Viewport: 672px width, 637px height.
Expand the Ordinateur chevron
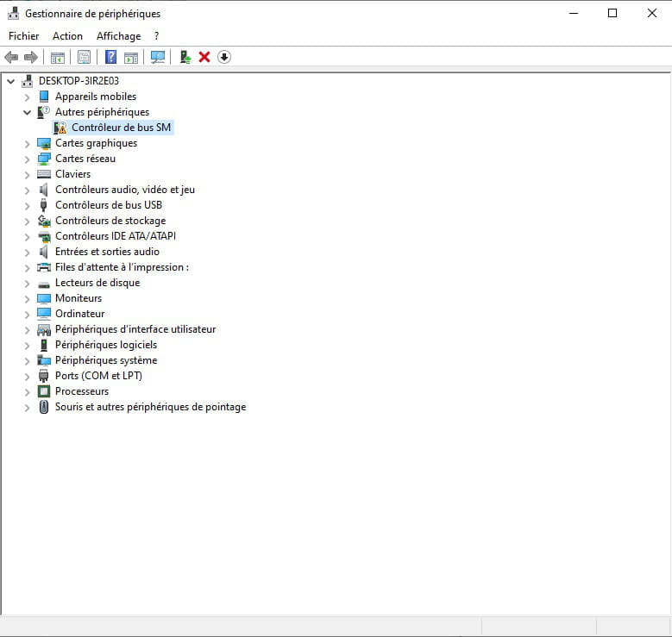27,315
